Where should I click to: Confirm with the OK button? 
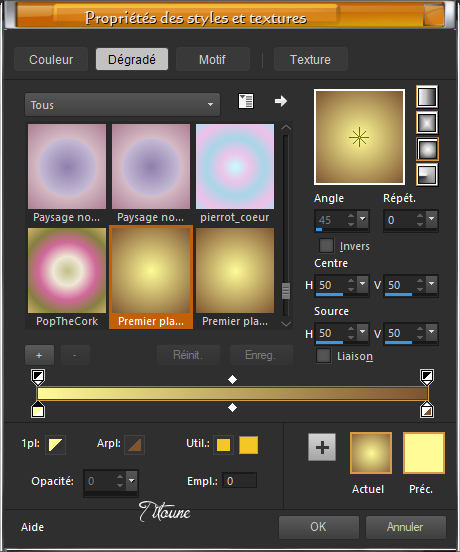pyautogui.click(x=319, y=527)
